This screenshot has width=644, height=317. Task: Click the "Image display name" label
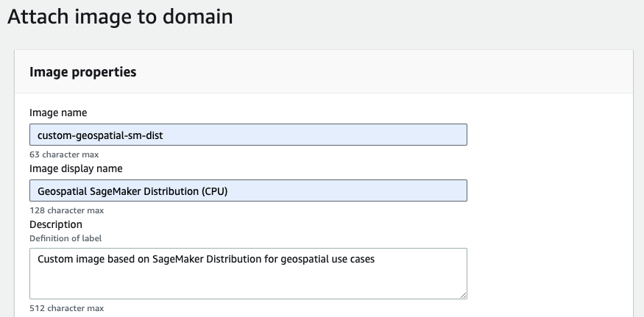tap(76, 168)
